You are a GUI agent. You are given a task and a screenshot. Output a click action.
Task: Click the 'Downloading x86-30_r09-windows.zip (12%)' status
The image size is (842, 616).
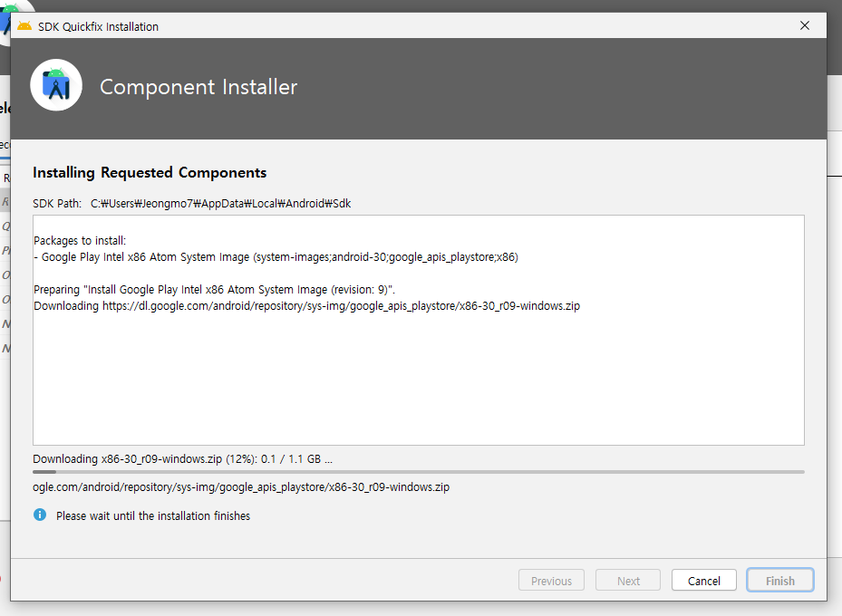(x=182, y=459)
